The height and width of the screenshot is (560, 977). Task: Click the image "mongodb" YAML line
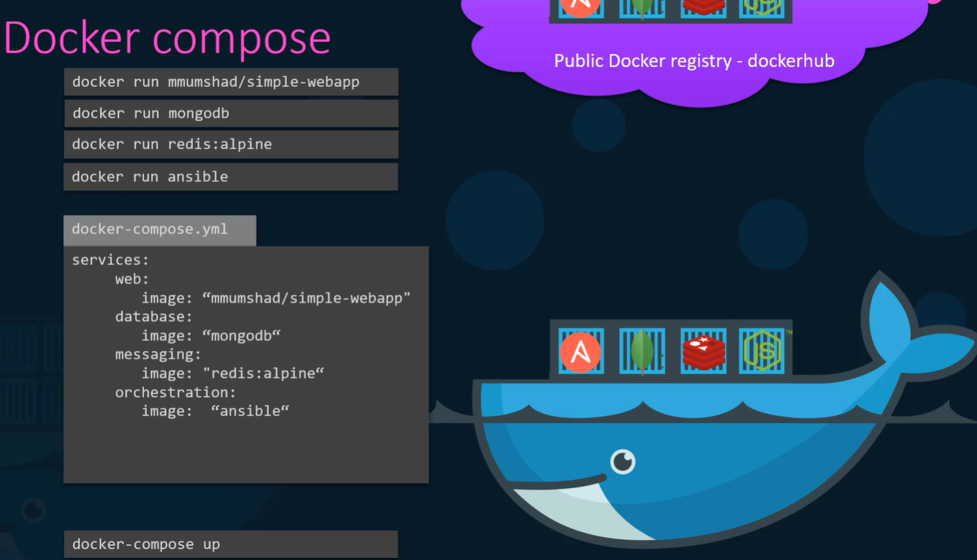click(x=211, y=335)
